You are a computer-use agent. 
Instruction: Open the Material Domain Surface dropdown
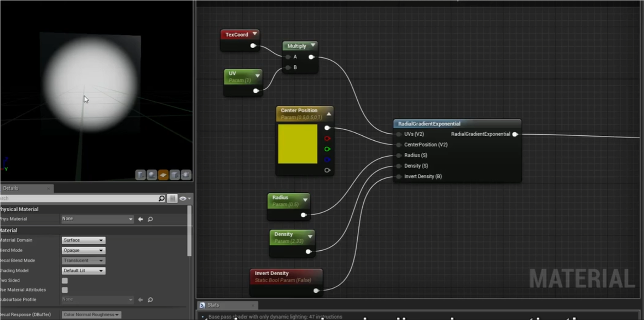[84, 240]
